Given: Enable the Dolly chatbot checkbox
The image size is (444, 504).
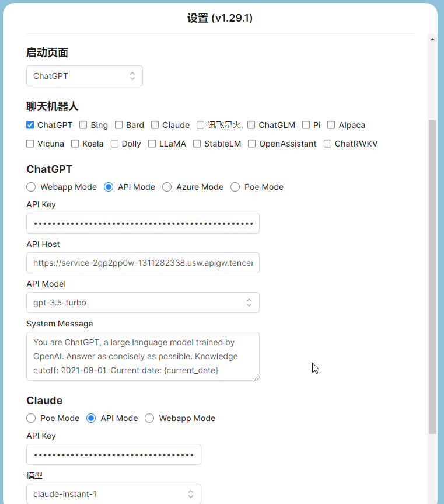Looking at the screenshot, I should click(114, 144).
